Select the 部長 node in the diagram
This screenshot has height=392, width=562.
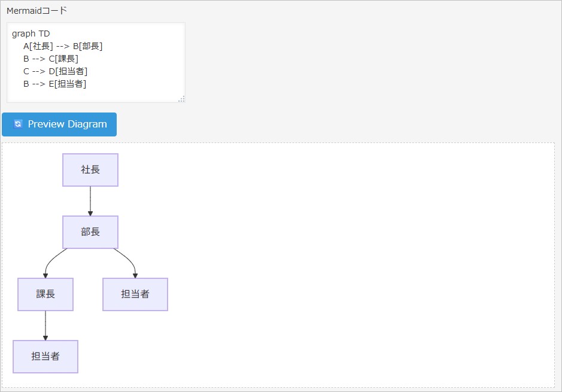pos(90,232)
